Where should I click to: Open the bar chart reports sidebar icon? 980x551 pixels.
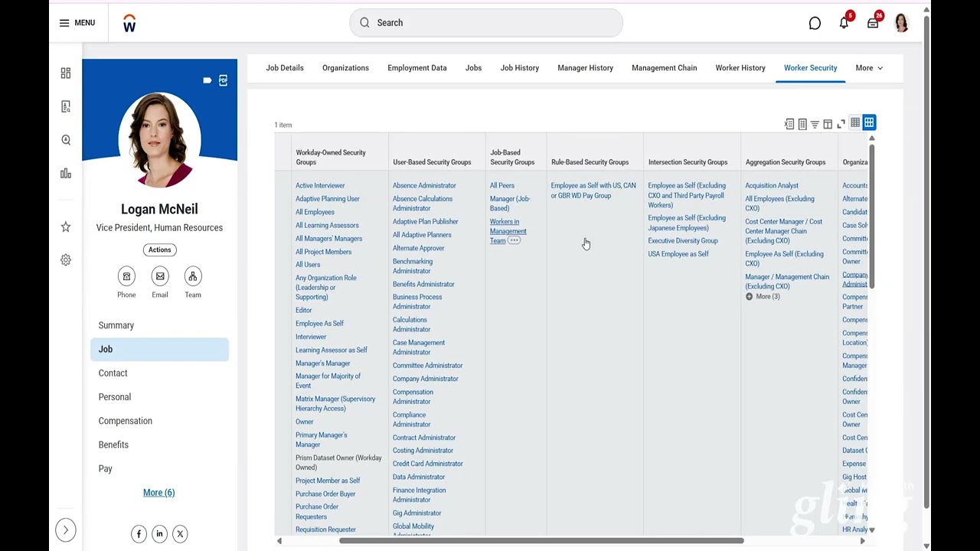click(66, 174)
